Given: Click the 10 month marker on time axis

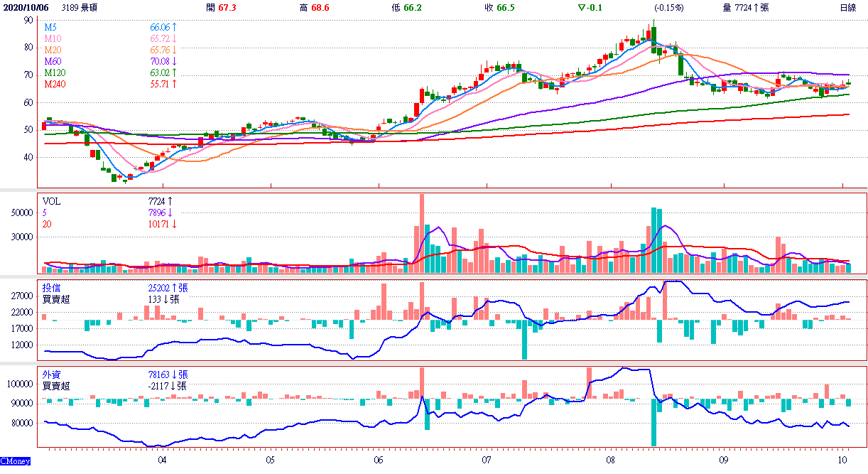Looking at the screenshot, I should 842,460.
